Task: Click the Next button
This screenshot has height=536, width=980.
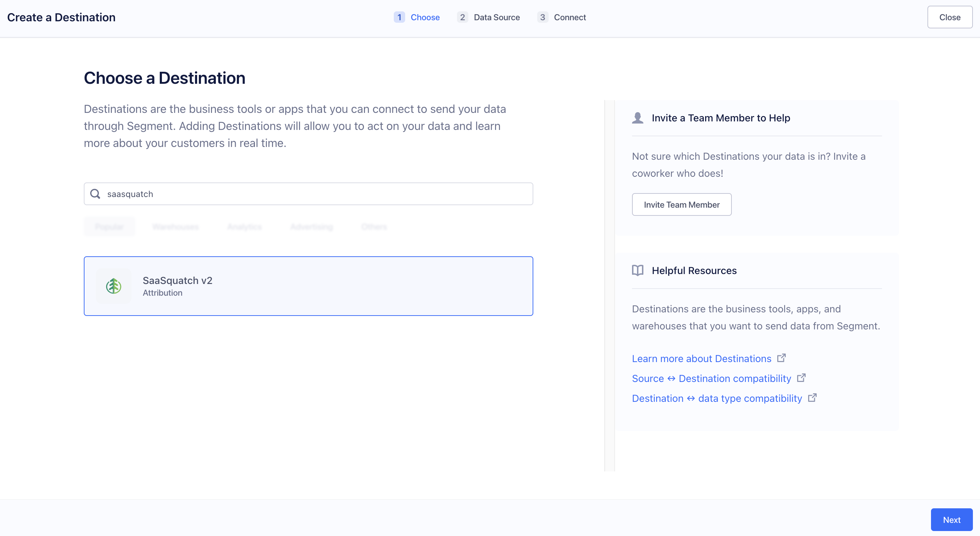Action: (951, 519)
